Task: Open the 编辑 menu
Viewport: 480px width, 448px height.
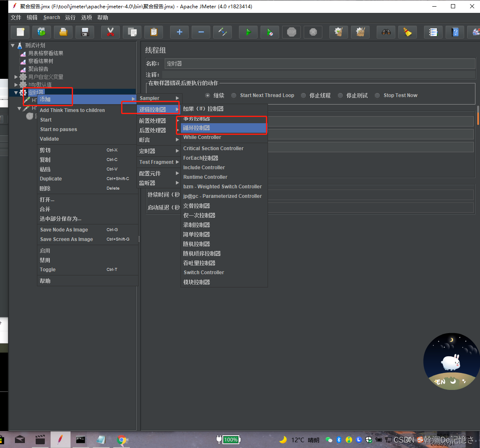Action: pos(32,17)
